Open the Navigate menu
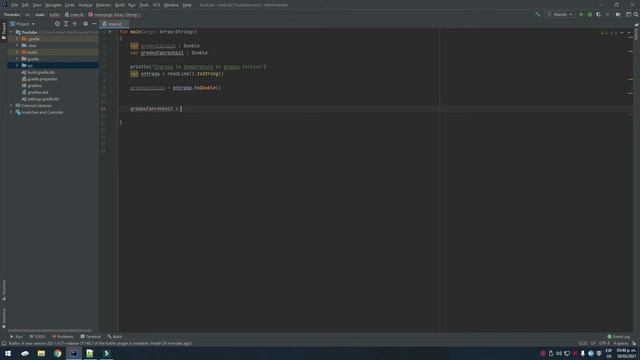The image size is (640, 360). pyautogui.click(x=53, y=5)
